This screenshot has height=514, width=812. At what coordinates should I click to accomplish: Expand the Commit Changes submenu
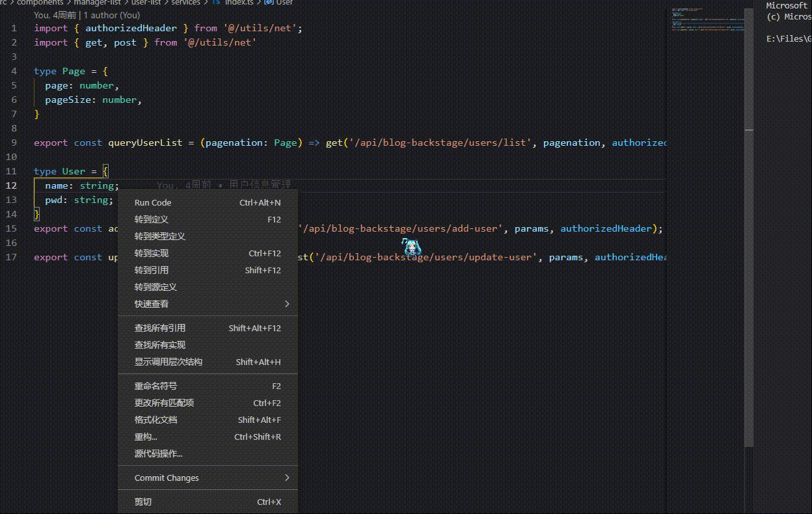pyautogui.click(x=167, y=478)
